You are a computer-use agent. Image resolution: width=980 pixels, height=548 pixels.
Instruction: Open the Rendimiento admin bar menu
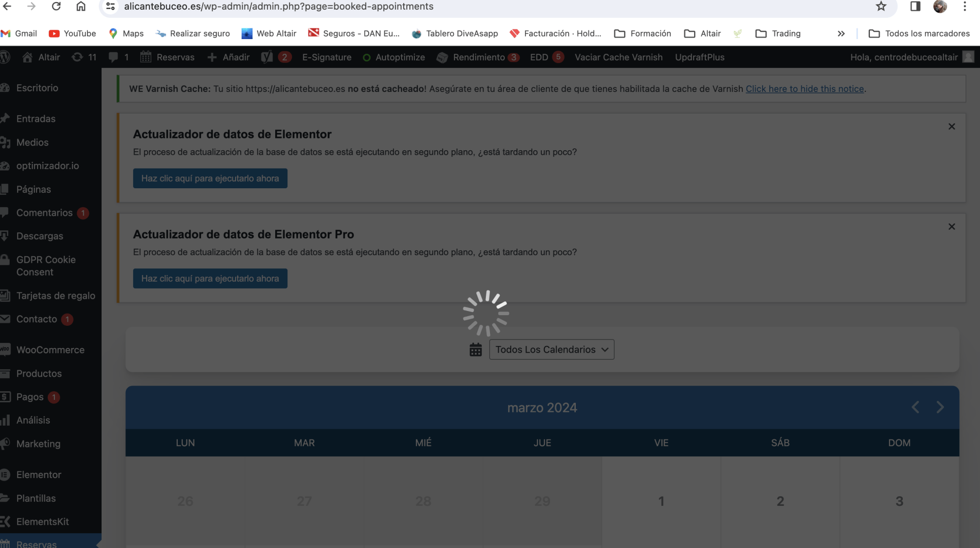(x=477, y=57)
